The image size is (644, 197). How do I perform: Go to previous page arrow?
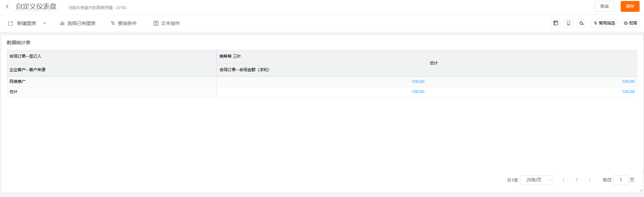pos(563,180)
